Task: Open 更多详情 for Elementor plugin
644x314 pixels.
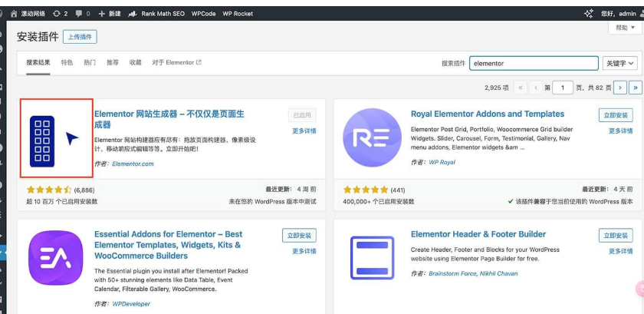Action: click(x=304, y=131)
